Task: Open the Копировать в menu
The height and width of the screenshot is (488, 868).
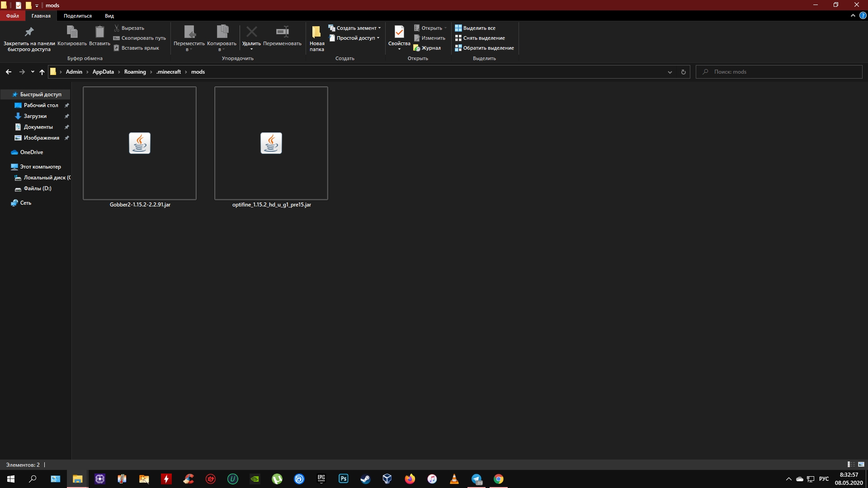Action: pyautogui.click(x=222, y=38)
